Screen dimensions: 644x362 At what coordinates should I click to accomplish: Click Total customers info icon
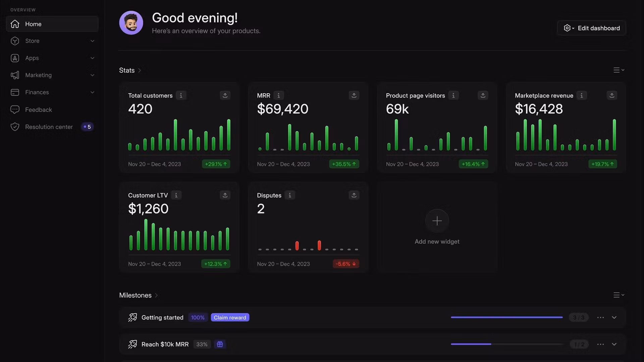coord(181,96)
